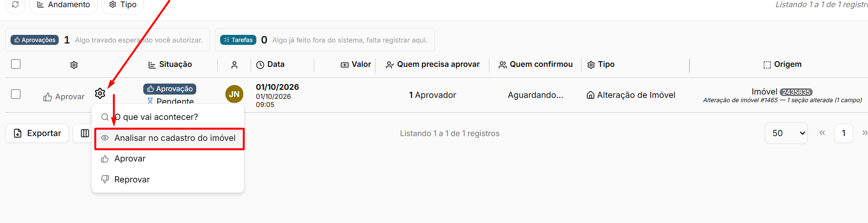Click the person icon column header
Screen dimensions: 868x223
coord(234,65)
